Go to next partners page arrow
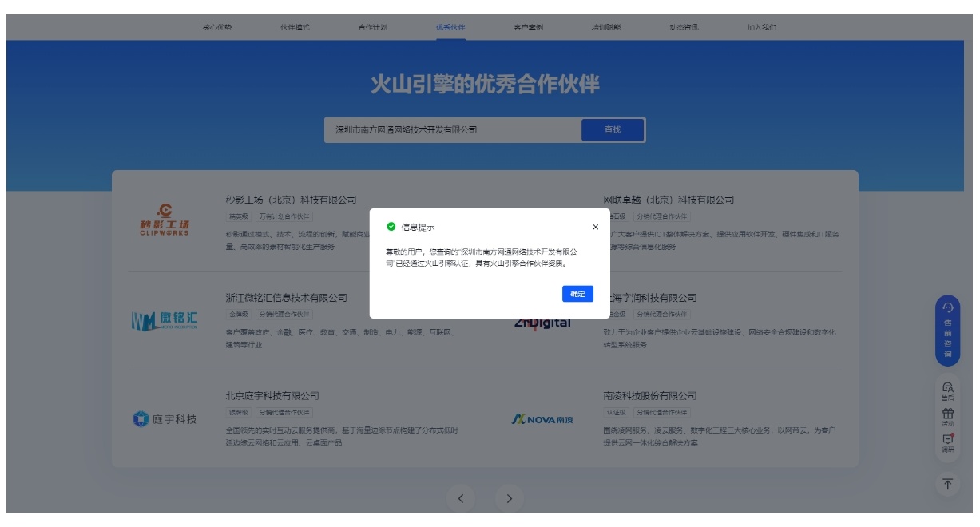Viewport: 980px width, 527px height. (x=510, y=499)
